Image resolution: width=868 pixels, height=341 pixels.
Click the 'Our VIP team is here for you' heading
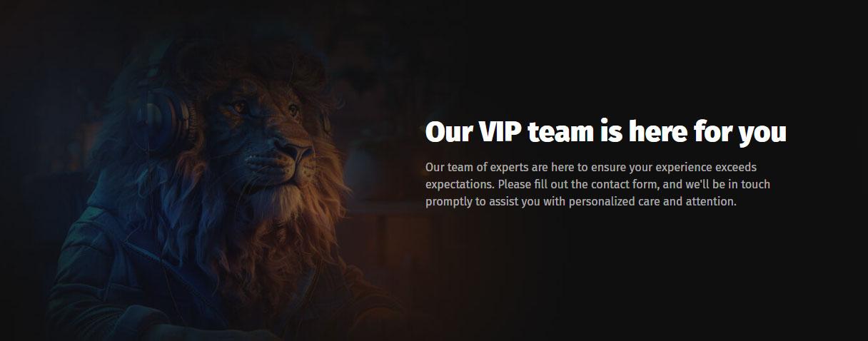click(605, 133)
